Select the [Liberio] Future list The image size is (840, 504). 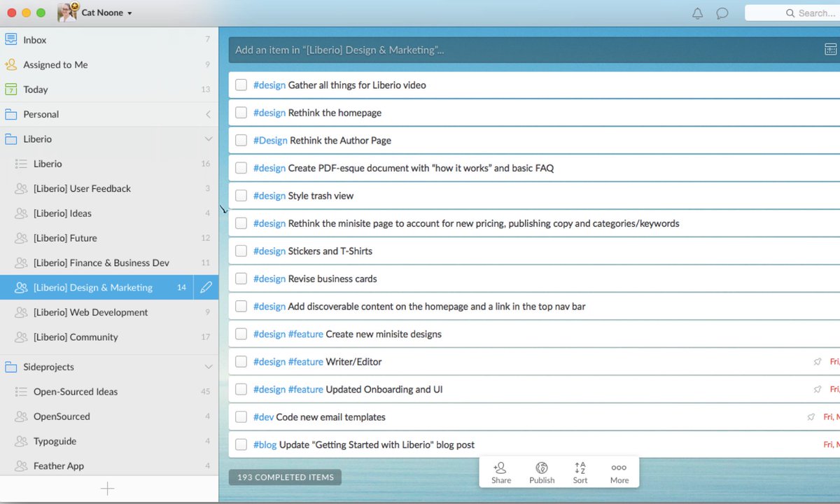click(109, 238)
